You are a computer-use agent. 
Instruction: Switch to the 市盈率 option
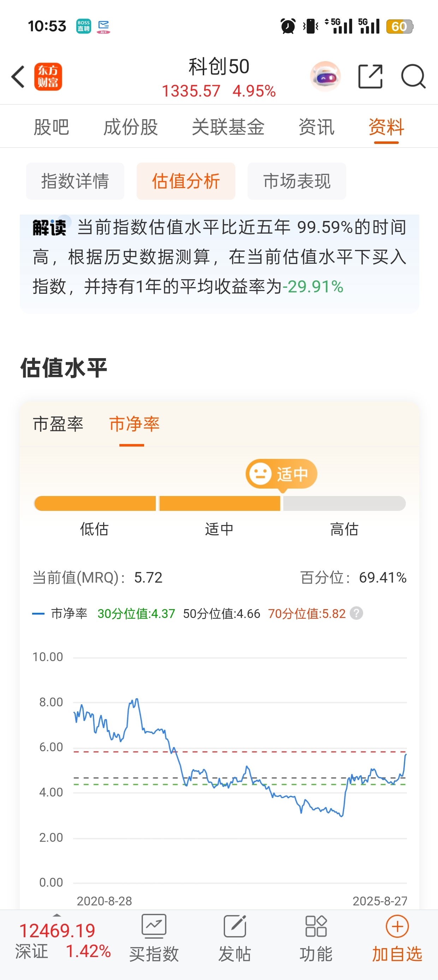[x=58, y=424]
